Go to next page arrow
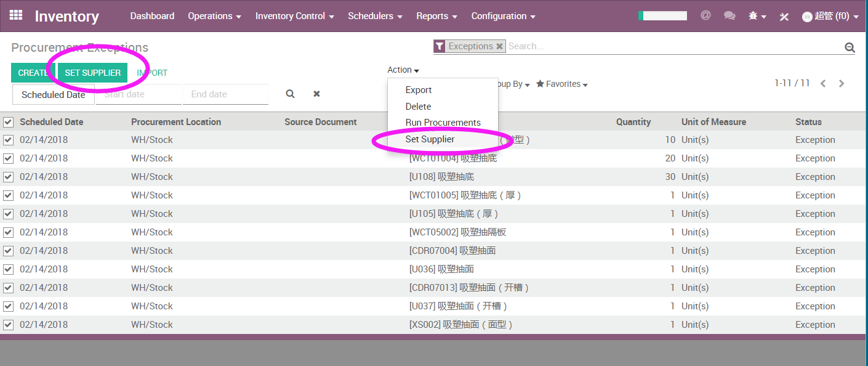Screen dimensions: 868x366 (x=842, y=84)
